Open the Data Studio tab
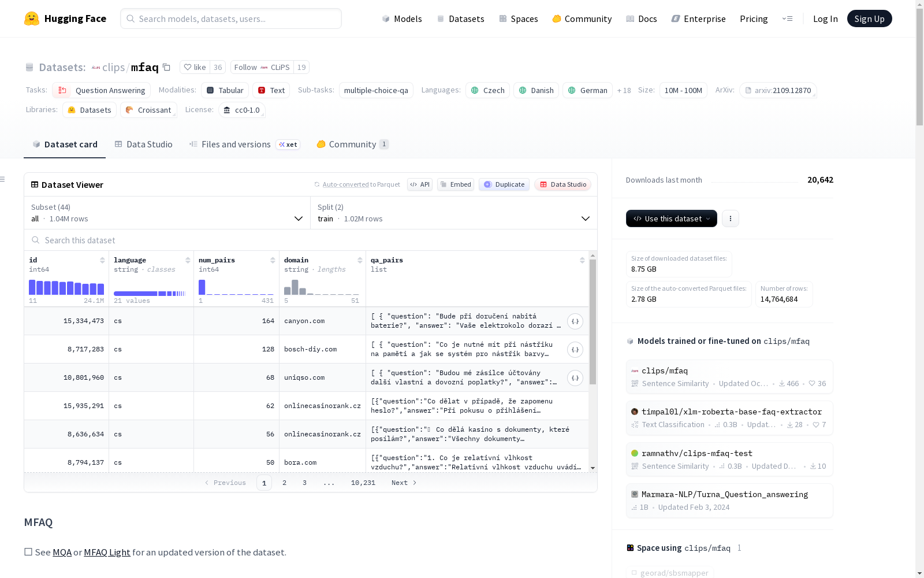 [x=144, y=144]
